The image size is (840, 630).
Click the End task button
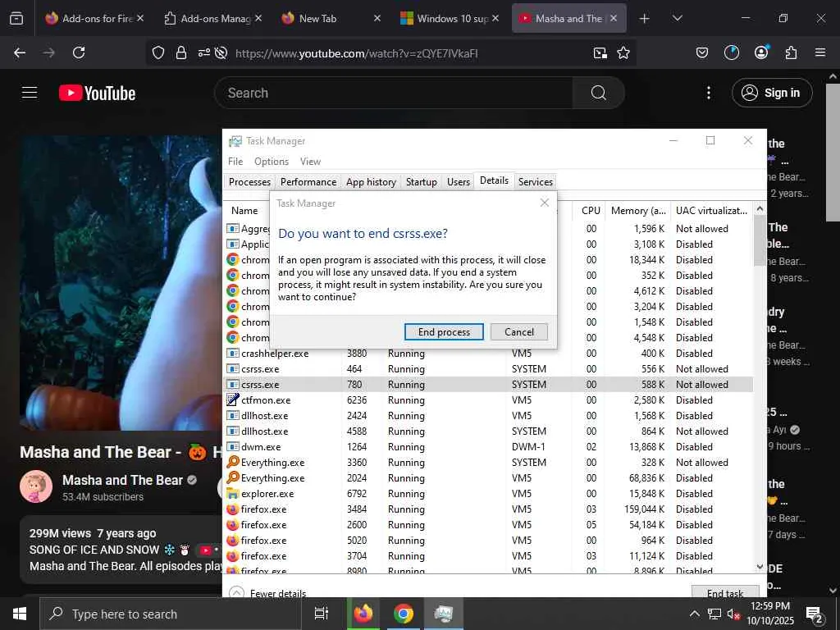coord(725,592)
